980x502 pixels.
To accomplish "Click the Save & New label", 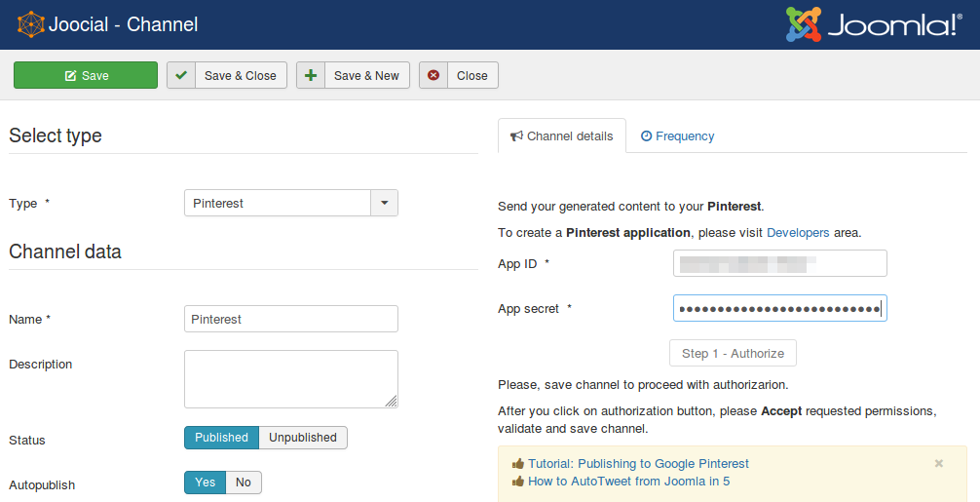I will point(366,76).
